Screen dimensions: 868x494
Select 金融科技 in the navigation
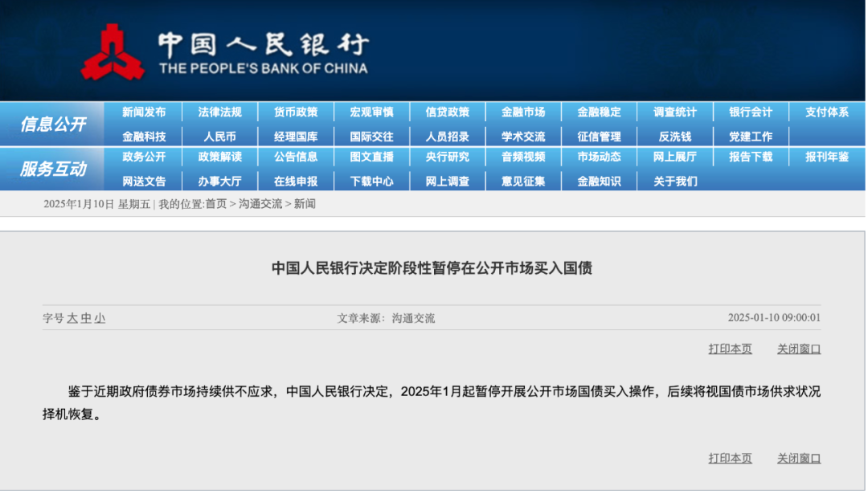coord(144,137)
